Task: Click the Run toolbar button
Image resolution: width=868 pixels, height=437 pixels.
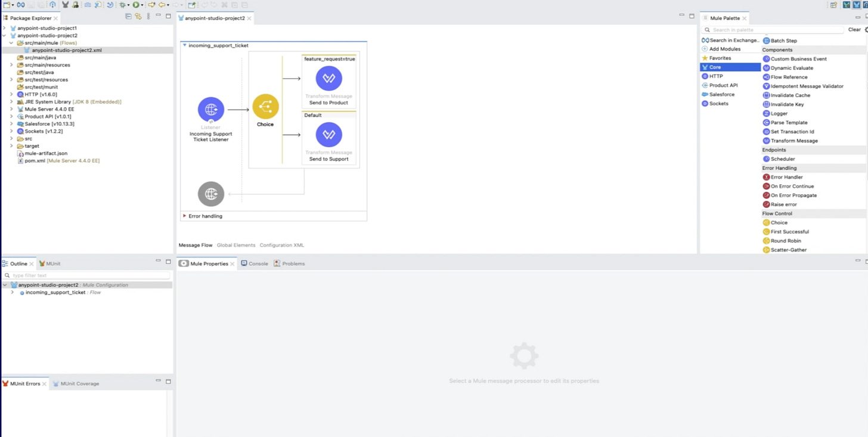Action: (x=136, y=5)
